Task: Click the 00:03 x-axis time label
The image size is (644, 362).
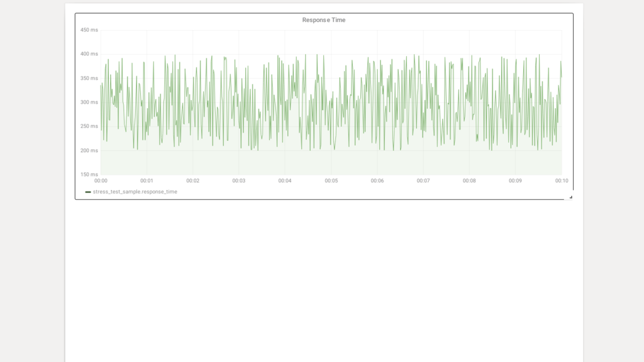Action: (x=238, y=180)
